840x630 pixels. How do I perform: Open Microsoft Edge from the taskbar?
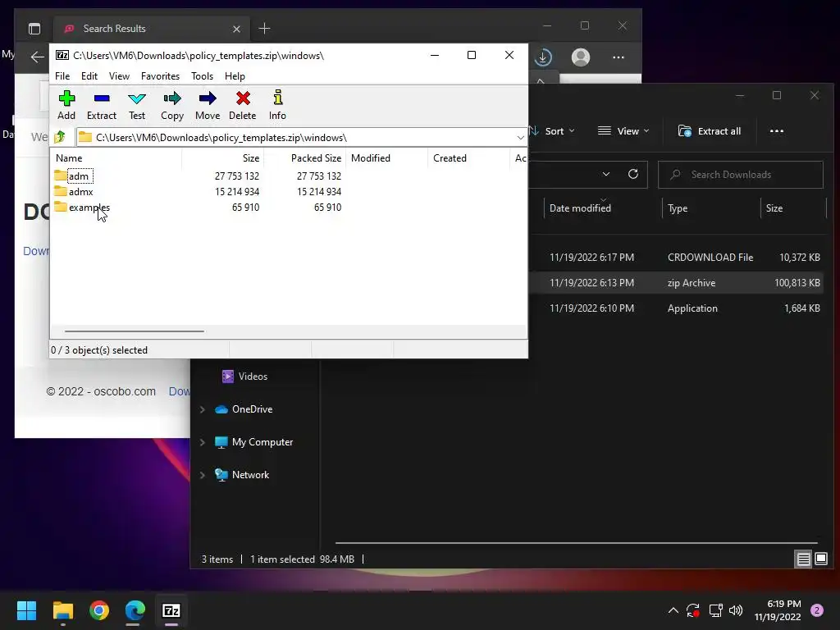pyautogui.click(x=135, y=610)
